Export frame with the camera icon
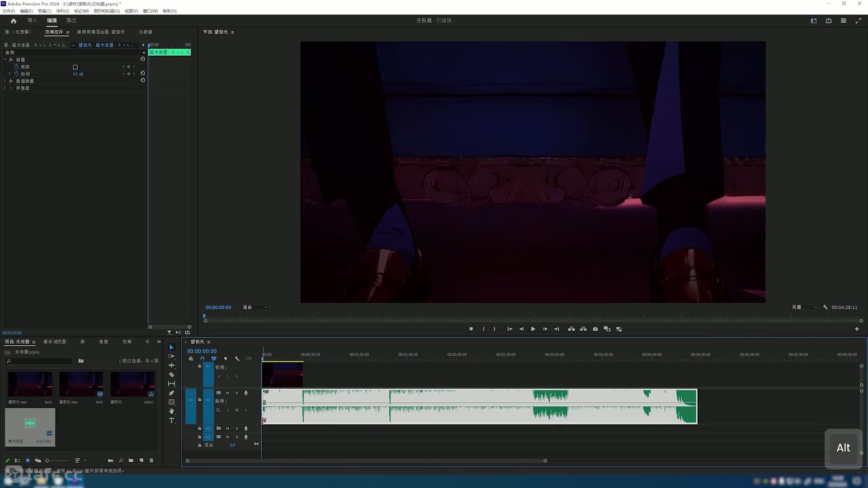 [x=595, y=329]
